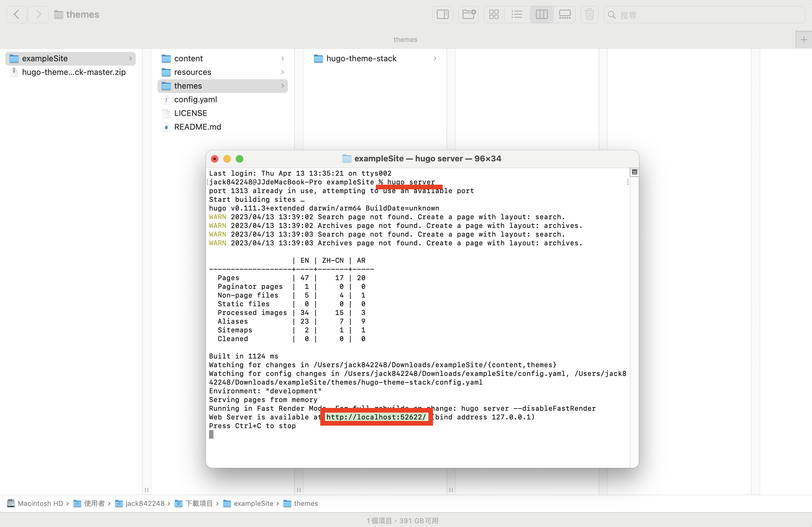Select the exampleSite folder in first column
Screen dimensions: 812x527
(x=71, y=58)
